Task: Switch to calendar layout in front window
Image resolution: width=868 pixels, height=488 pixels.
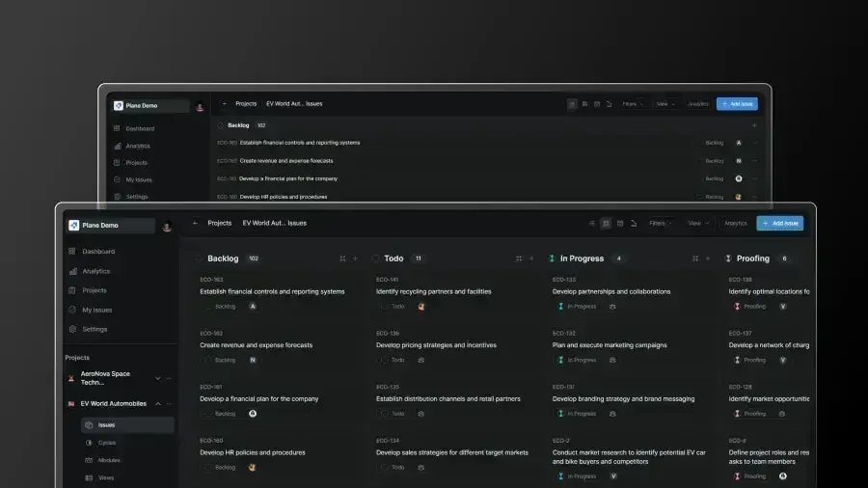Action: [620, 224]
